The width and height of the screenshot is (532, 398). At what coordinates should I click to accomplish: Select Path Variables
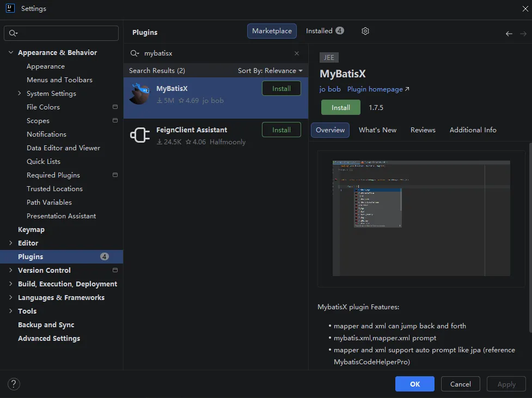49,202
